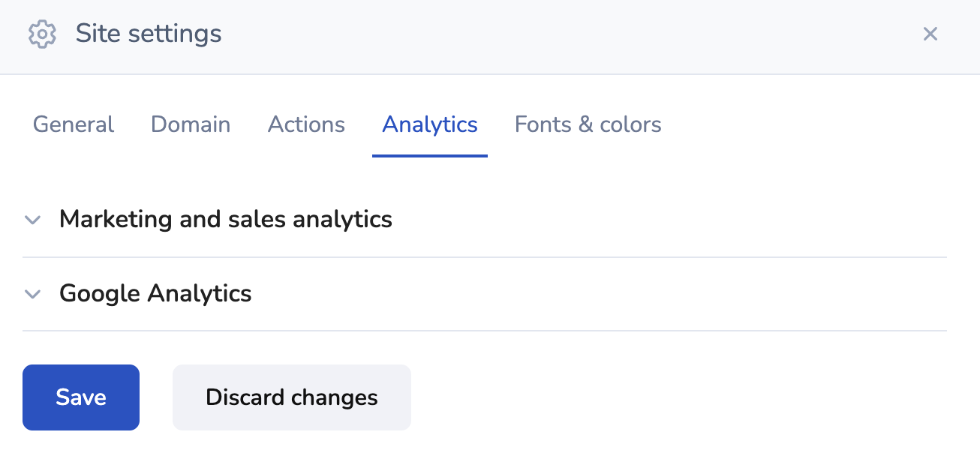Switch to the General tab
Screen dimensions: 980x465
(x=74, y=124)
